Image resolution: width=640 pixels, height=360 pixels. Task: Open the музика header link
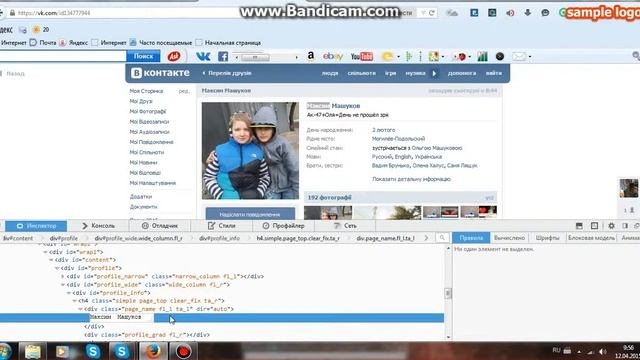tap(415, 73)
